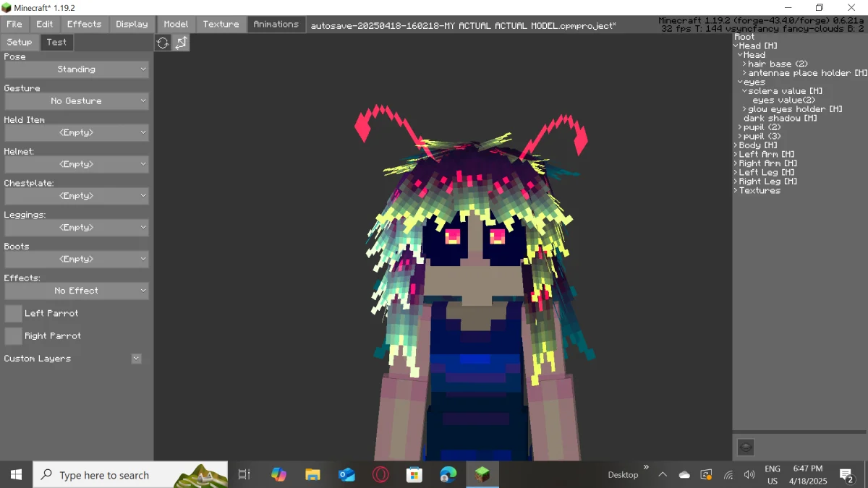
Task: Open the Chestplate dropdown
Action: click(x=77, y=196)
